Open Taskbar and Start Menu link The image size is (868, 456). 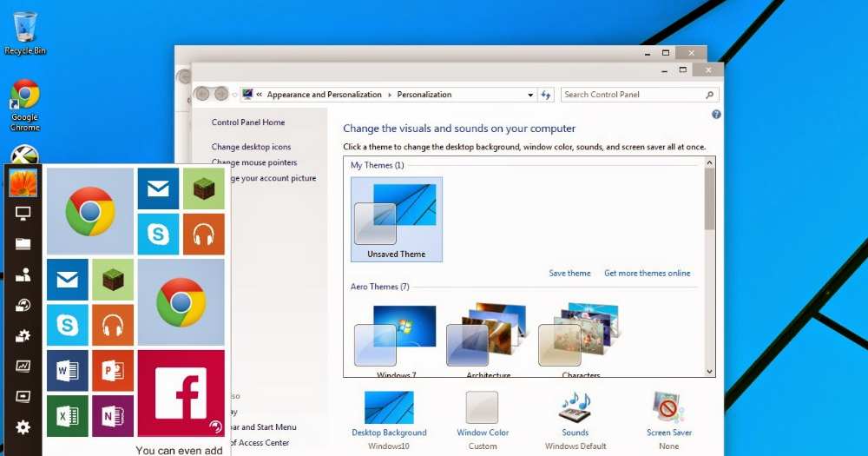[264, 427]
